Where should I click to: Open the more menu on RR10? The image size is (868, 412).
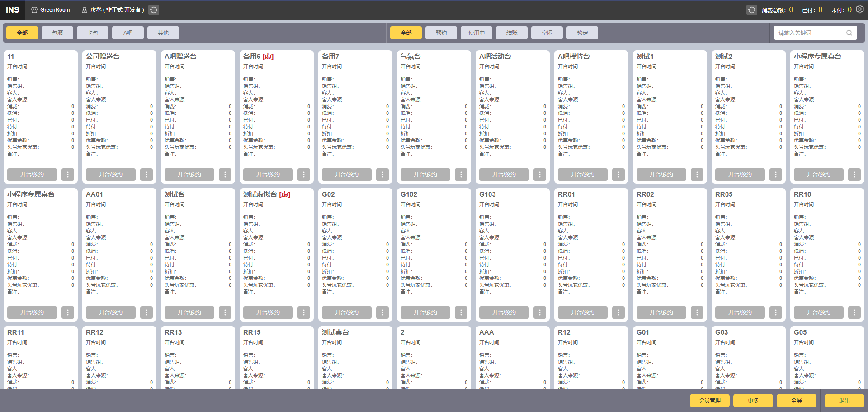(x=854, y=313)
